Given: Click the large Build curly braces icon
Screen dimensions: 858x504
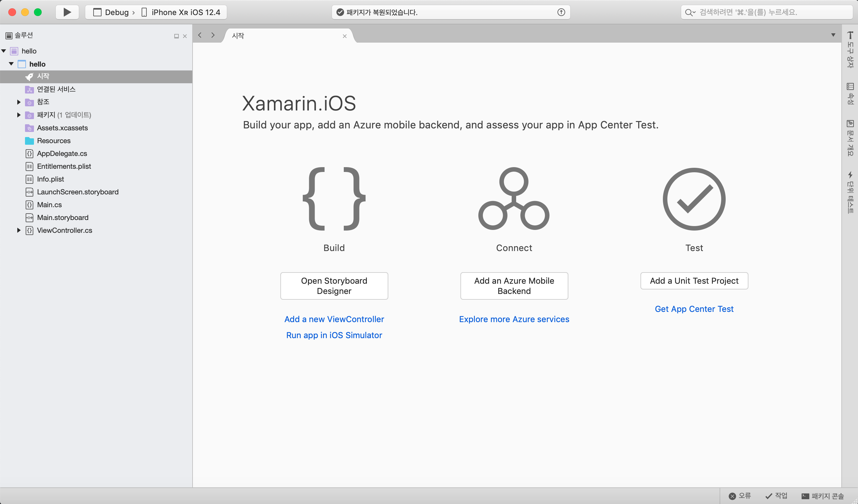Looking at the screenshot, I should tap(334, 199).
